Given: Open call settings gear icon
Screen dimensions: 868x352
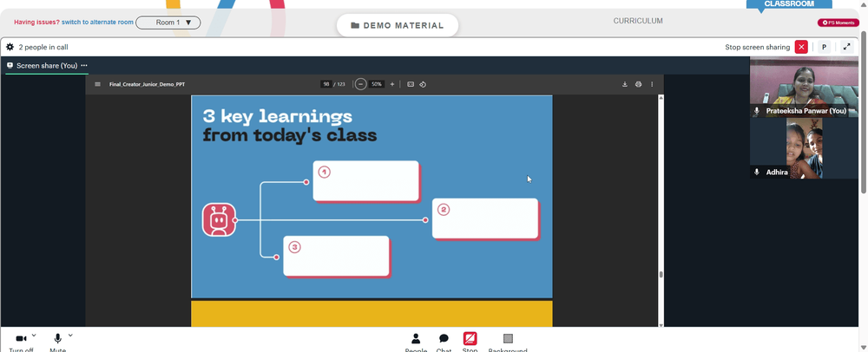Looking at the screenshot, I should coord(10,47).
